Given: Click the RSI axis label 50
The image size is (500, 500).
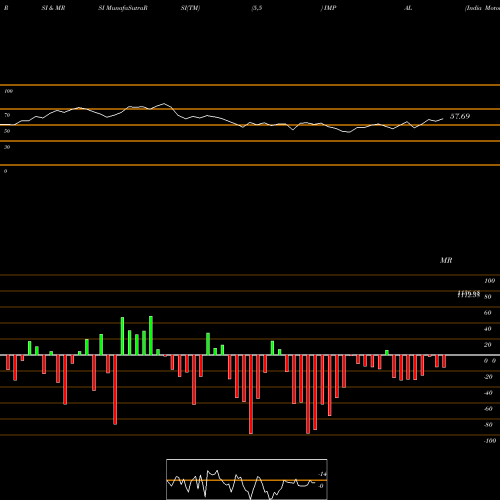Looking at the screenshot, I should 7,131.
